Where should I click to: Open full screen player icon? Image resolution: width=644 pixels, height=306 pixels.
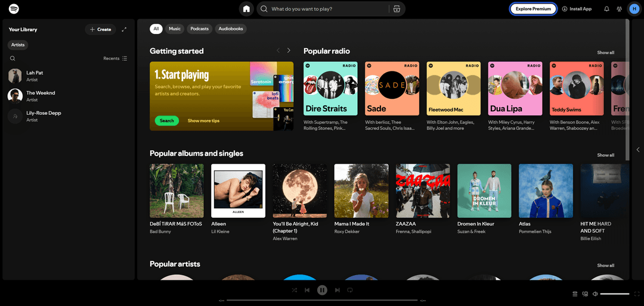[x=637, y=293]
